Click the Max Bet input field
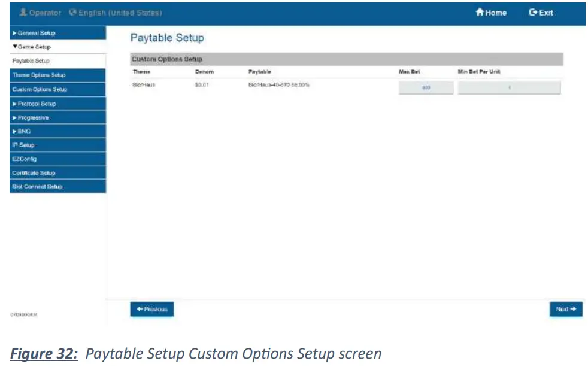The height and width of the screenshot is (373, 588). pyautogui.click(x=426, y=88)
